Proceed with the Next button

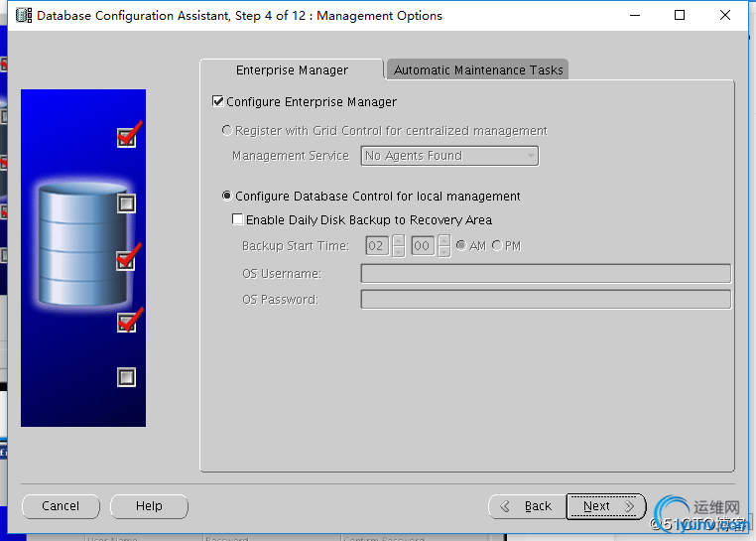pos(606,506)
